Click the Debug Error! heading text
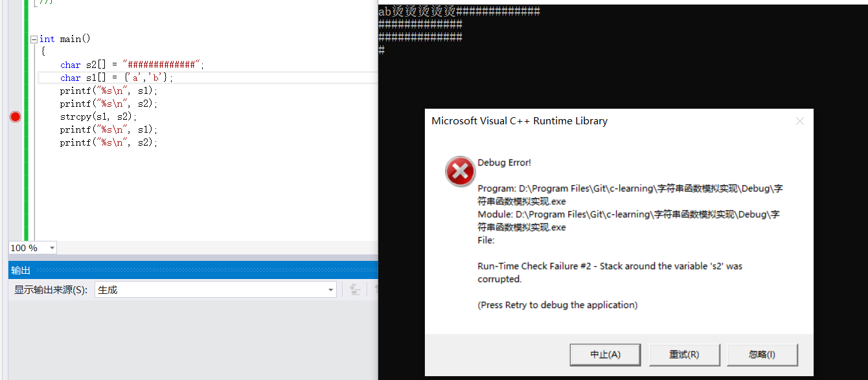Viewport: 868px width, 380px height. [505, 162]
